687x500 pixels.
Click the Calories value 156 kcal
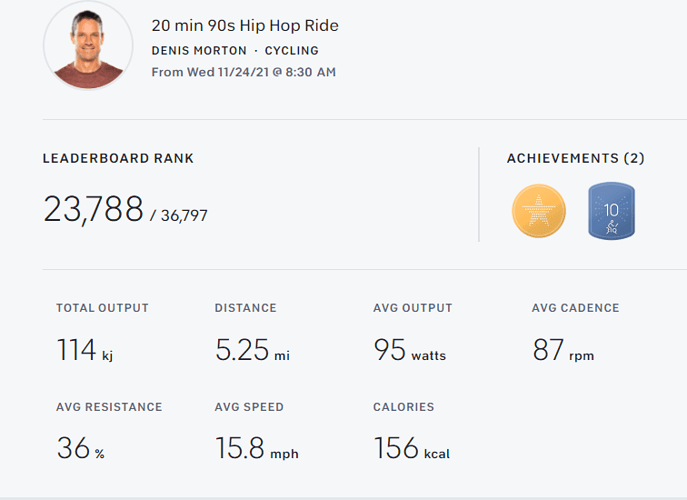click(x=411, y=448)
